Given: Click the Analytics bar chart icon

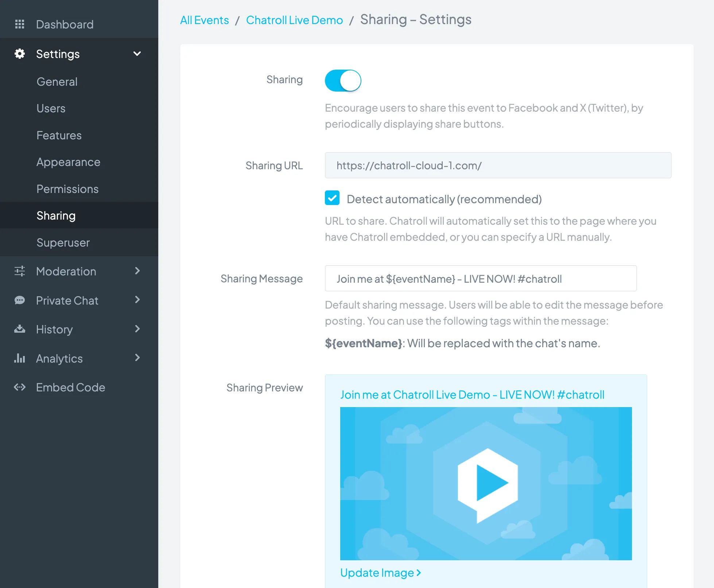Looking at the screenshot, I should click(20, 358).
